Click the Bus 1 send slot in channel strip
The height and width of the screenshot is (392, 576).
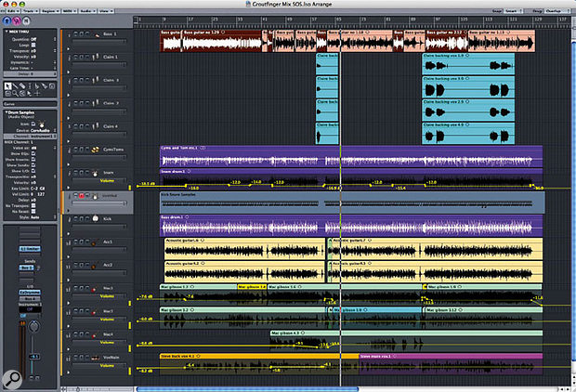point(26,268)
